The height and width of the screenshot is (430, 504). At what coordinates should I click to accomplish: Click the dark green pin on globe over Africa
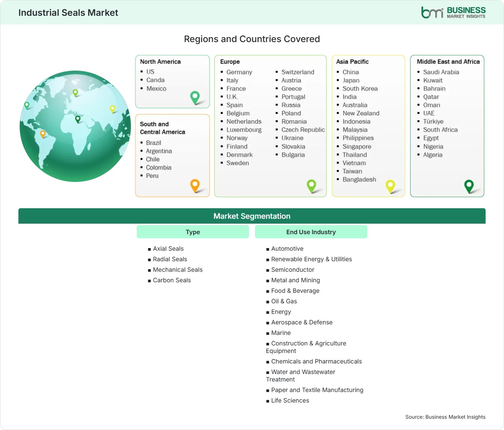(78, 119)
